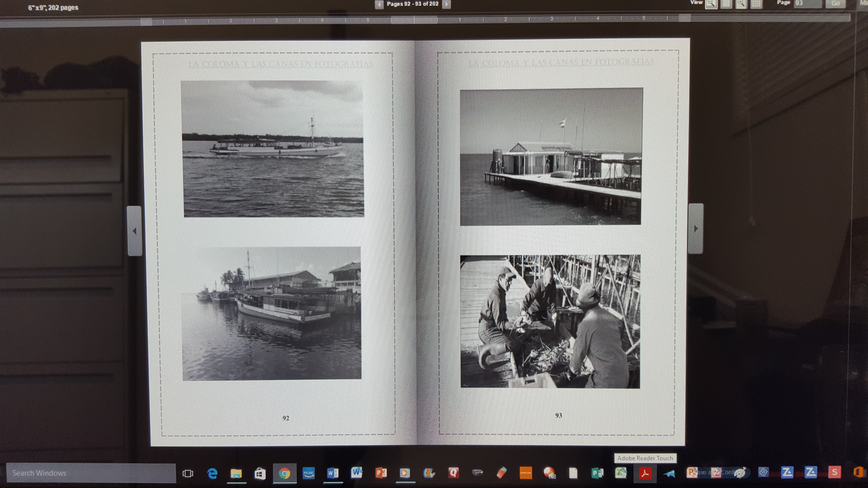Switch to thumbnail grid view icon
The height and width of the screenshot is (488, 868).
coord(756,4)
